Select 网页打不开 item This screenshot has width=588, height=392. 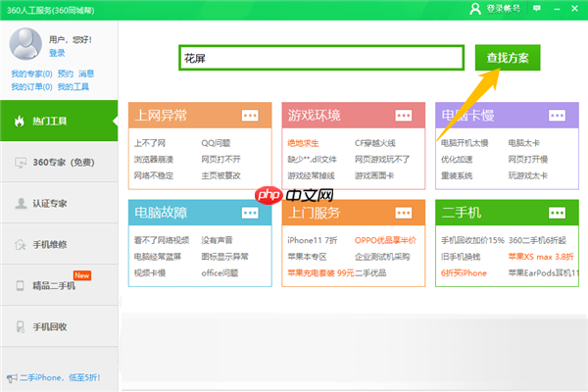click(x=220, y=160)
